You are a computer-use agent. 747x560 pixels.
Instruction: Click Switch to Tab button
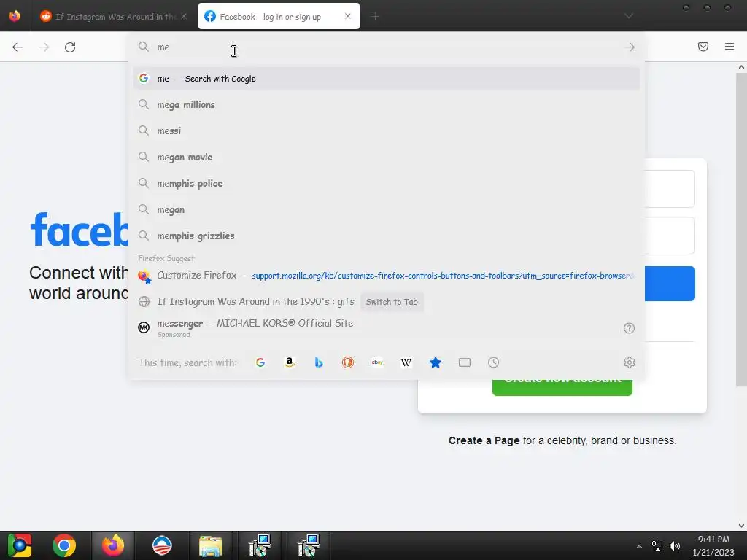tap(392, 302)
